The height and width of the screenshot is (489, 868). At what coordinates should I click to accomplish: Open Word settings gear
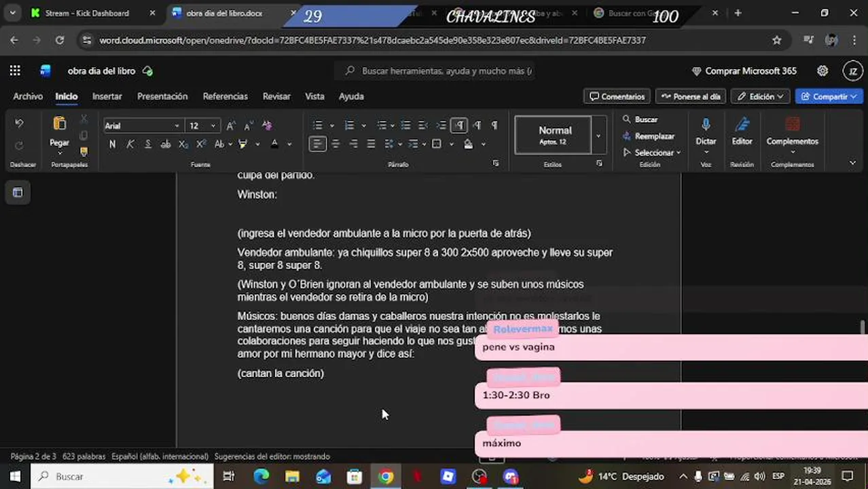822,71
